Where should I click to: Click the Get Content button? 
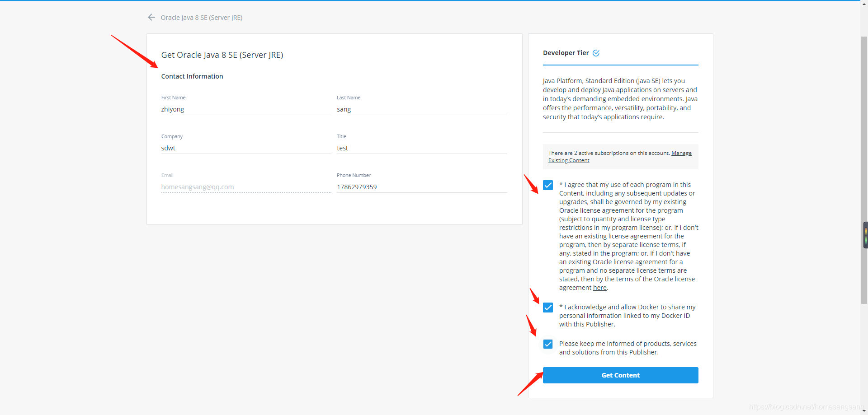tap(620, 375)
